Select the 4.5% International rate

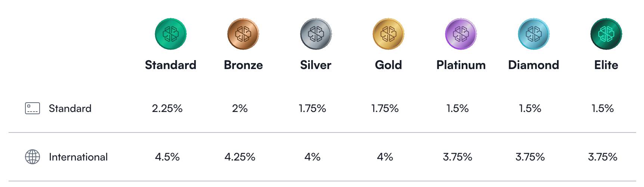[167, 157]
